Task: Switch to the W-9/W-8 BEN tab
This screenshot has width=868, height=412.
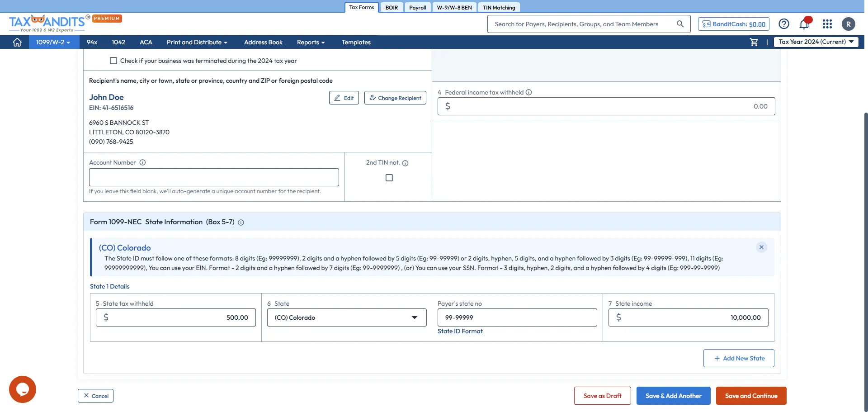Action: (x=454, y=7)
